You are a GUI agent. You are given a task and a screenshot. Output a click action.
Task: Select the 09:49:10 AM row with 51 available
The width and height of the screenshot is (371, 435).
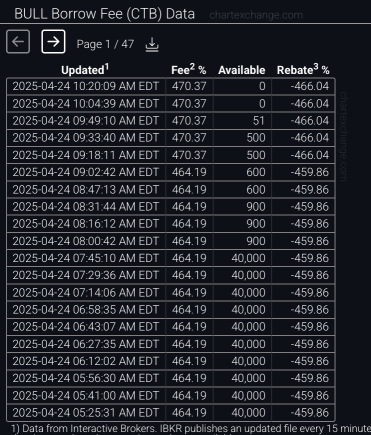(171, 121)
